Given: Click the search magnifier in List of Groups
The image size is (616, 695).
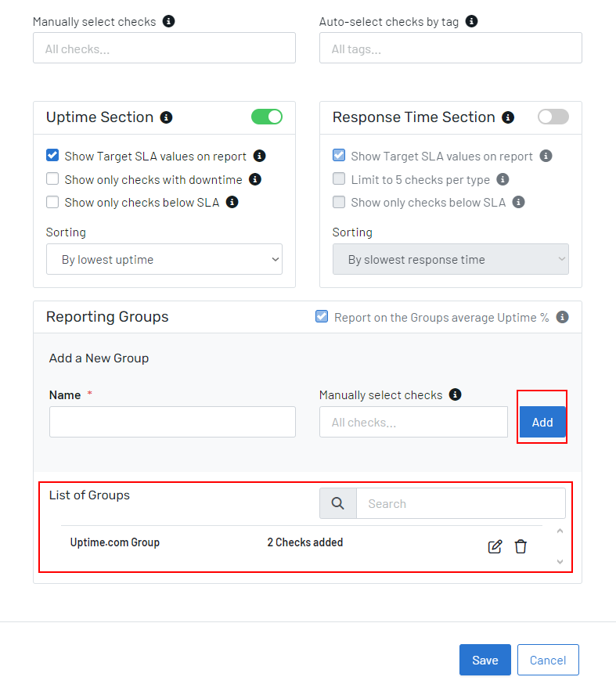Looking at the screenshot, I should click(x=337, y=502).
